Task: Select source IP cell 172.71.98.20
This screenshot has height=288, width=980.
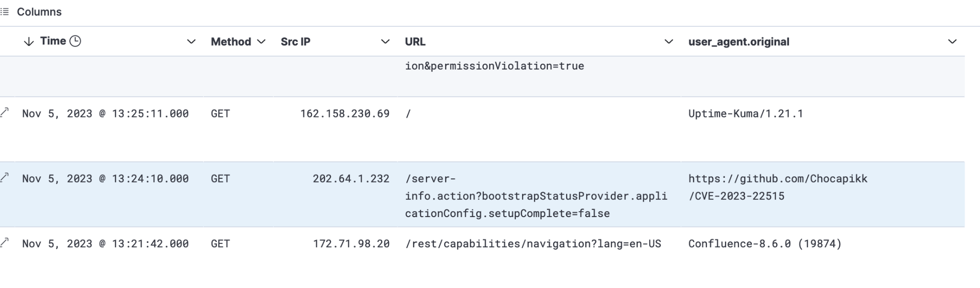Action: coord(351,244)
